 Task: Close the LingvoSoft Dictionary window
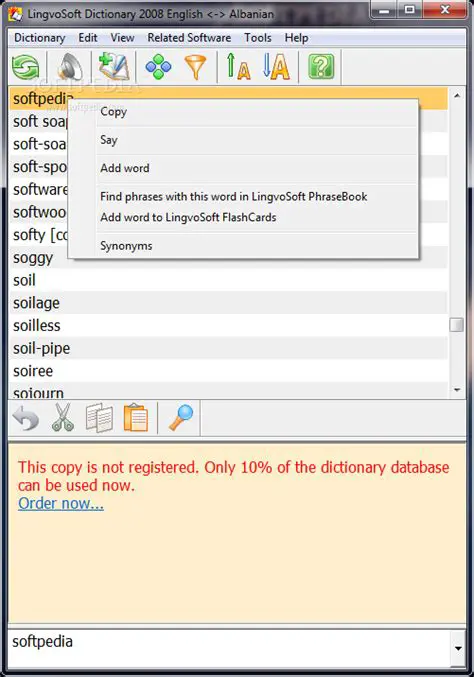coord(445,10)
